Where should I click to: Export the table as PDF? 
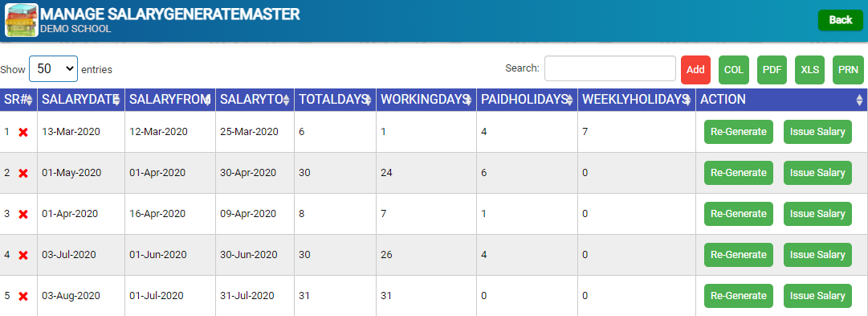click(772, 70)
